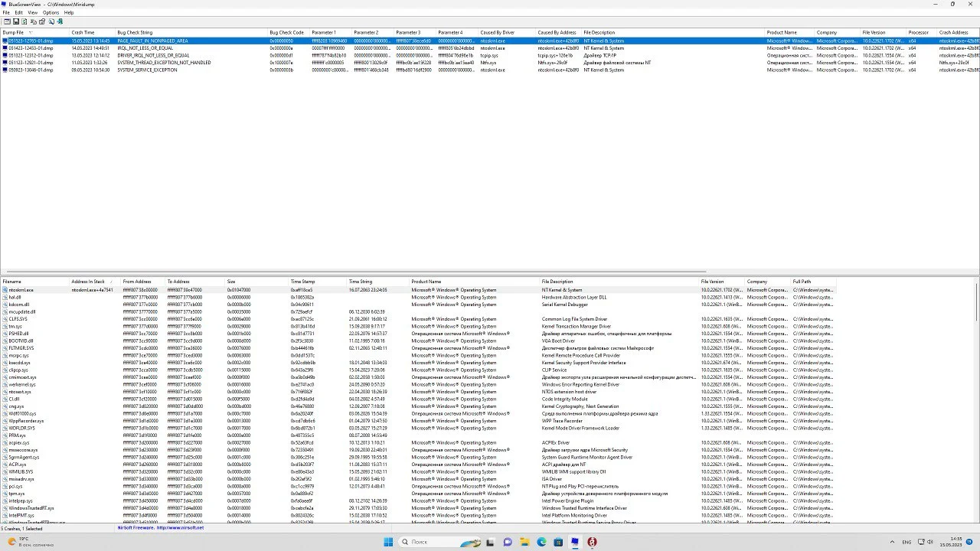Click the Advanced Options toolbar icon

(x=7, y=21)
